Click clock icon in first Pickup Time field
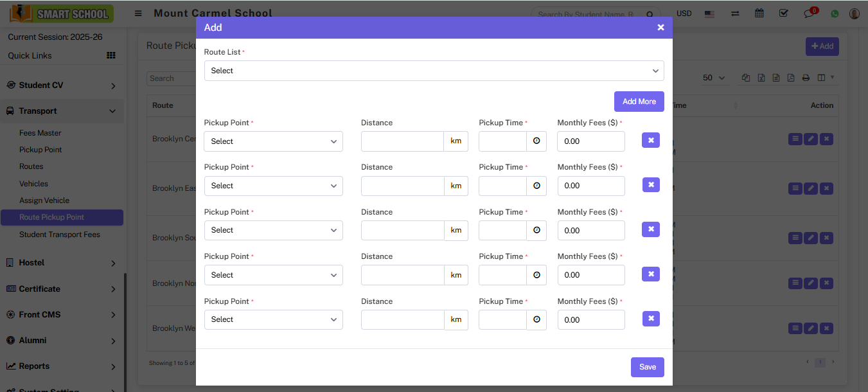 536,141
